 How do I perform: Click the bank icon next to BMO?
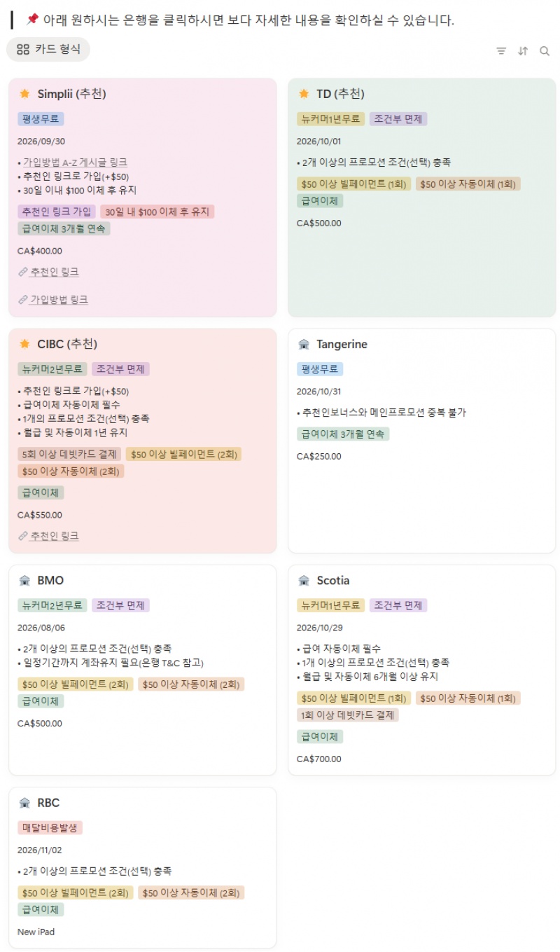[24, 580]
